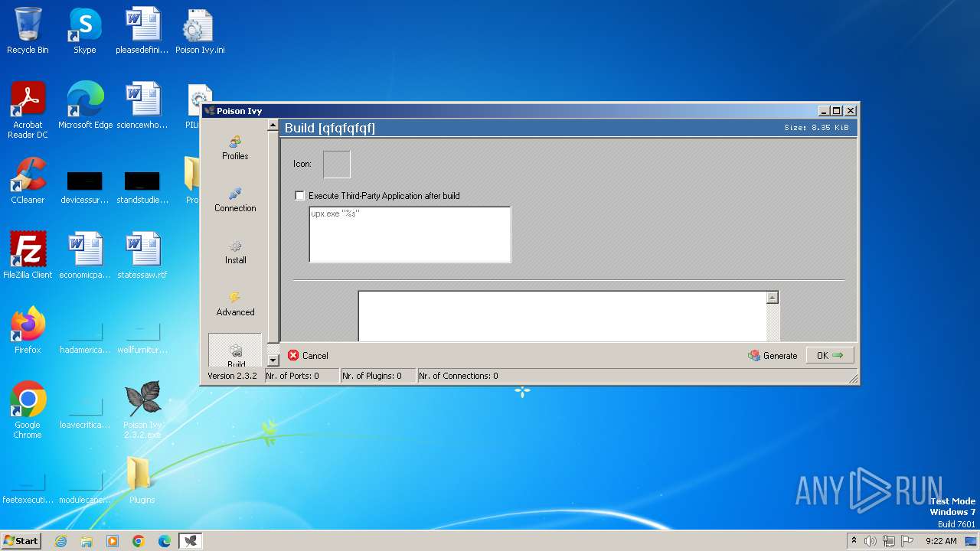Image resolution: width=980 pixels, height=551 pixels.
Task: Switch to Poison Ivy taskbar button
Action: pos(191,541)
